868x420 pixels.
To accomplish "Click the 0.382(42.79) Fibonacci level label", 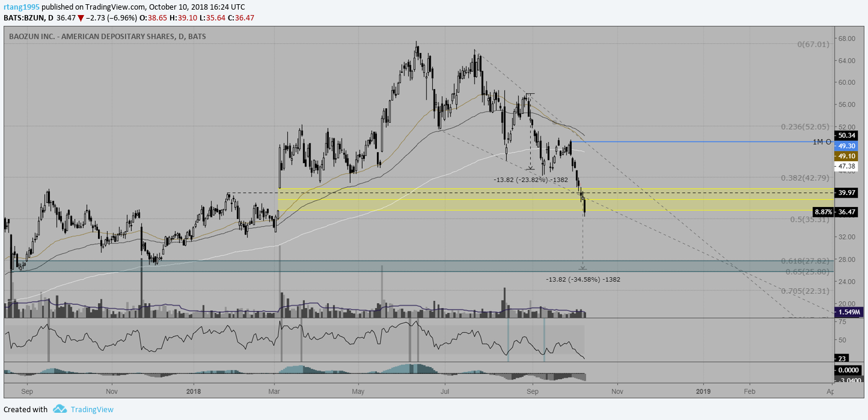I will pos(805,178).
